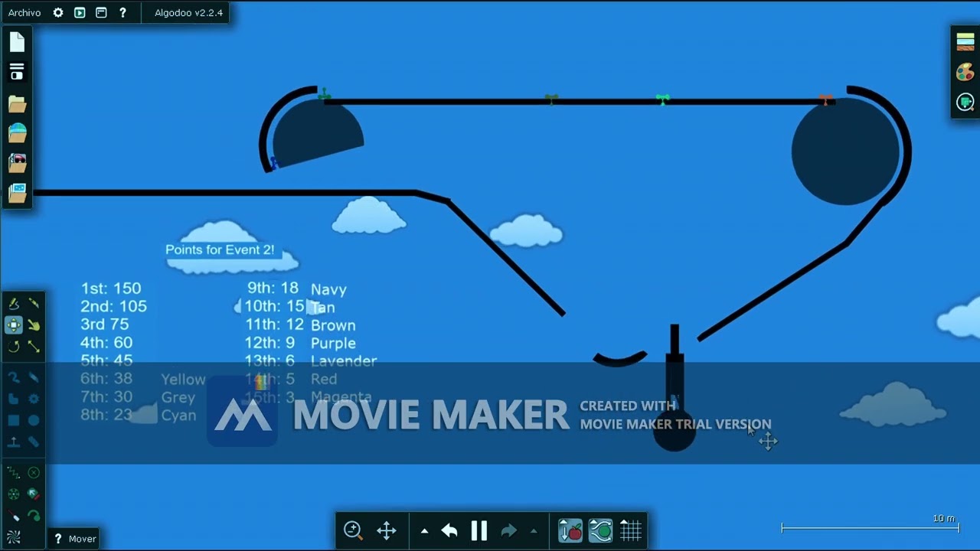Pause the simulation
This screenshot has width=980, height=551.
[479, 530]
